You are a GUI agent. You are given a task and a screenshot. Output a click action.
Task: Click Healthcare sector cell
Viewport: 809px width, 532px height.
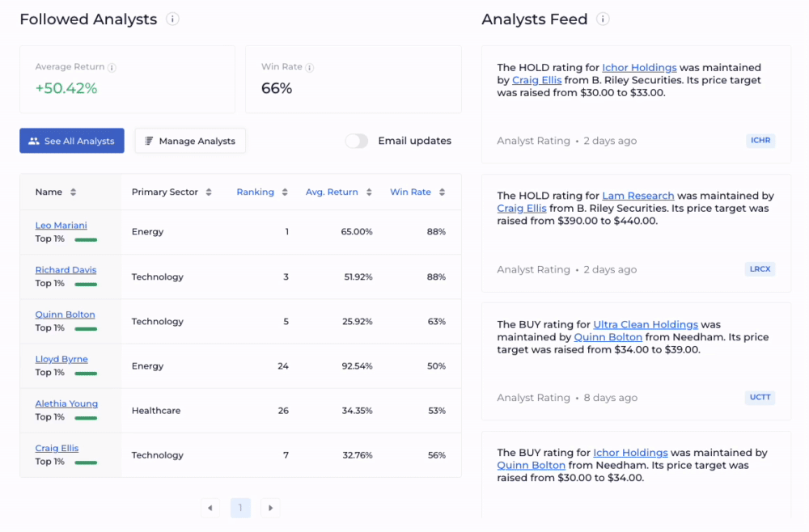coord(156,411)
